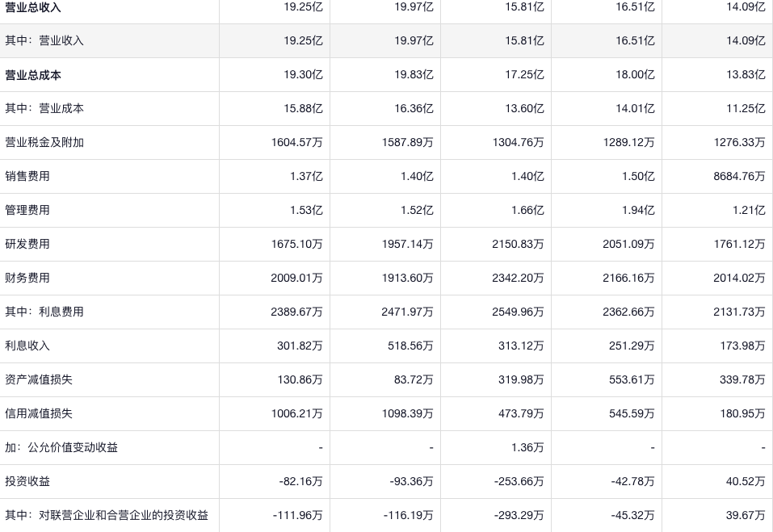Viewport: 773px width, 532px height.
Task: Click the 营业总收入 row label
Action: 33,6
